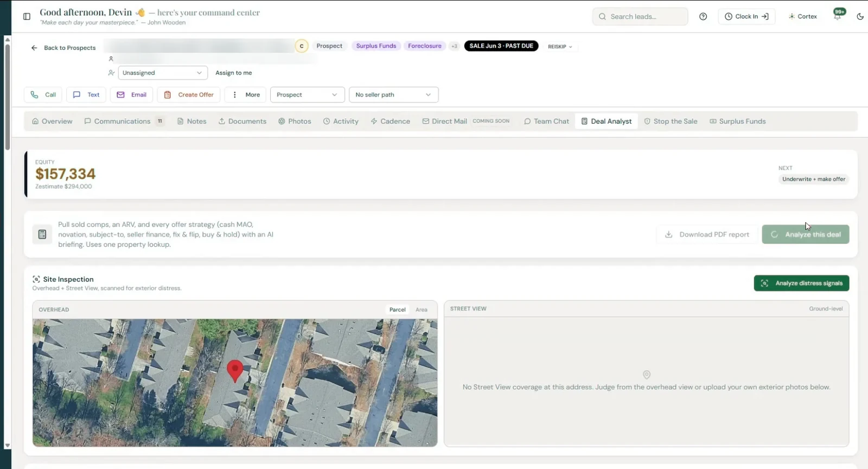The width and height of the screenshot is (868, 469).
Task: Click Create Offer
Action: coord(189,95)
